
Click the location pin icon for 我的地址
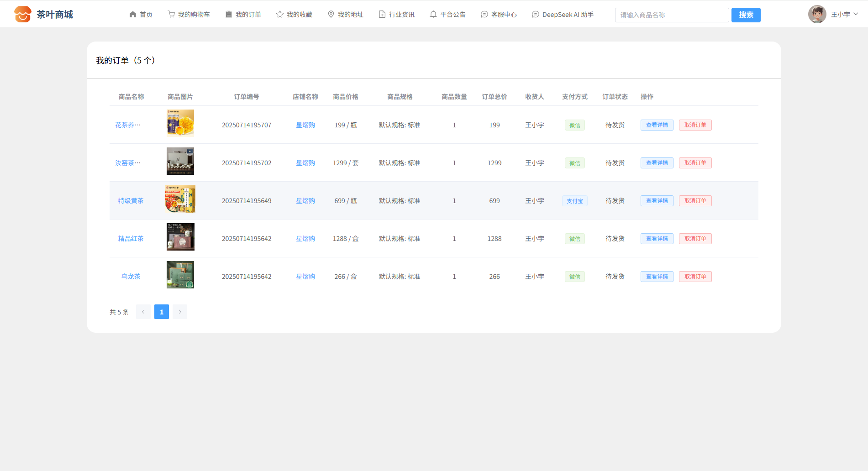pyautogui.click(x=331, y=15)
